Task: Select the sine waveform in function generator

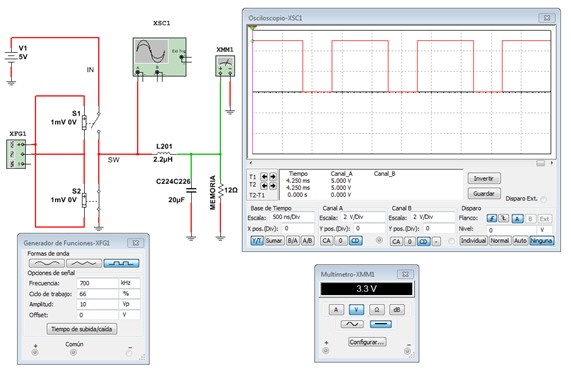Action: click(x=47, y=263)
